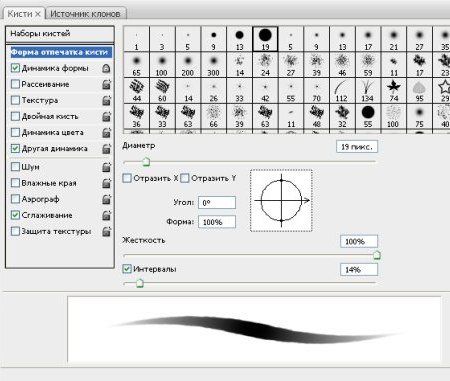Adjust the Жесткость slider handle

click(x=377, y=255)
